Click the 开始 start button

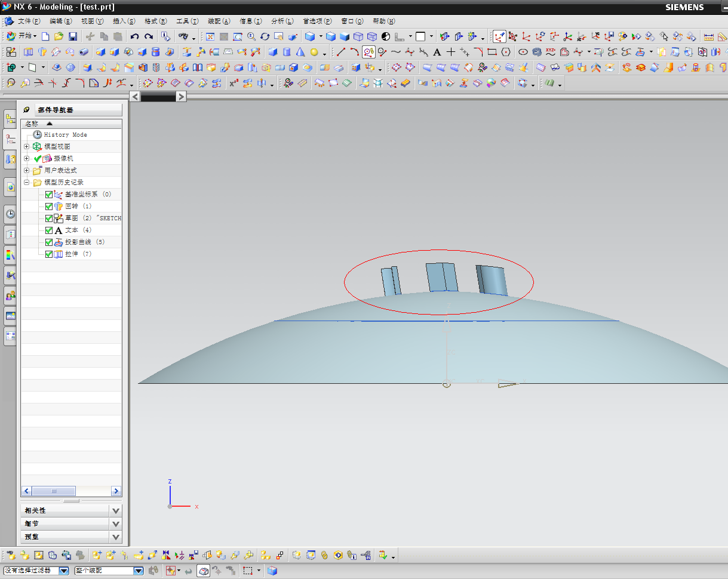pyautogui.click(x=21, y=36)
